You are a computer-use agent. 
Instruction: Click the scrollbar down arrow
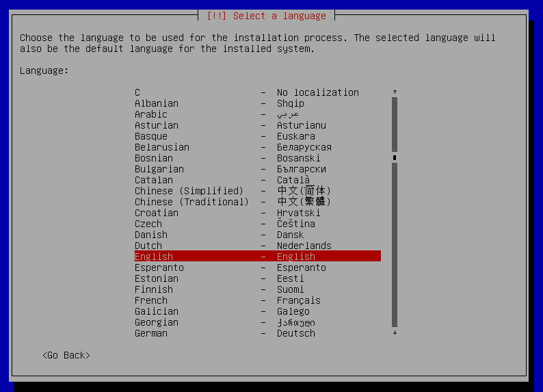pyautogui.click(x=395, y=332)
